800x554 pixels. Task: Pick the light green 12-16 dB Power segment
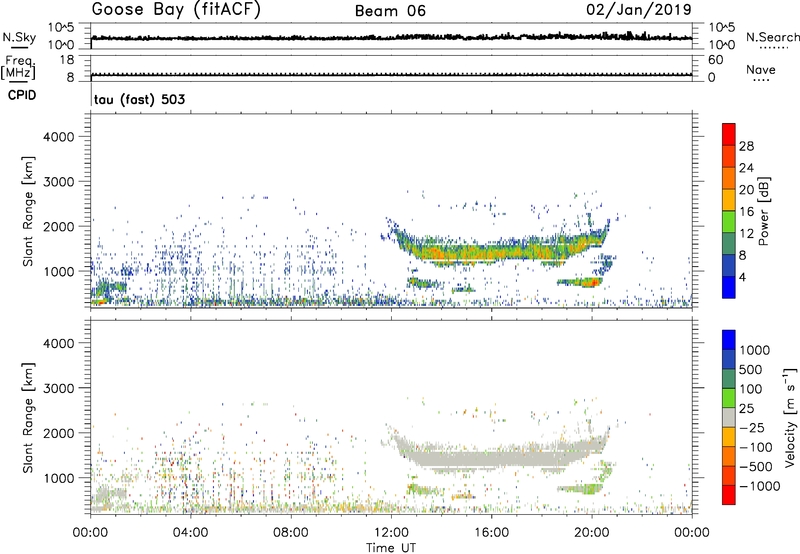pos(729,222)
